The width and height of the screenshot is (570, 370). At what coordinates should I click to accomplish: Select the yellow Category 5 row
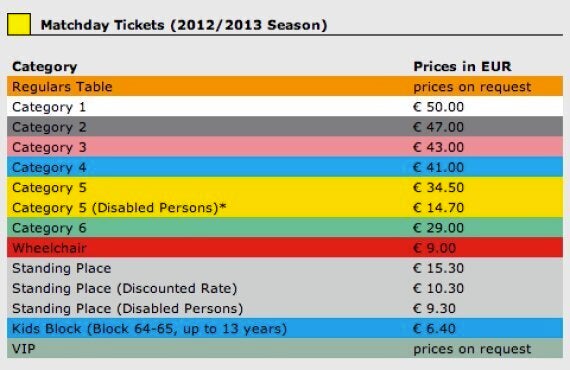(x=285, y=188)
